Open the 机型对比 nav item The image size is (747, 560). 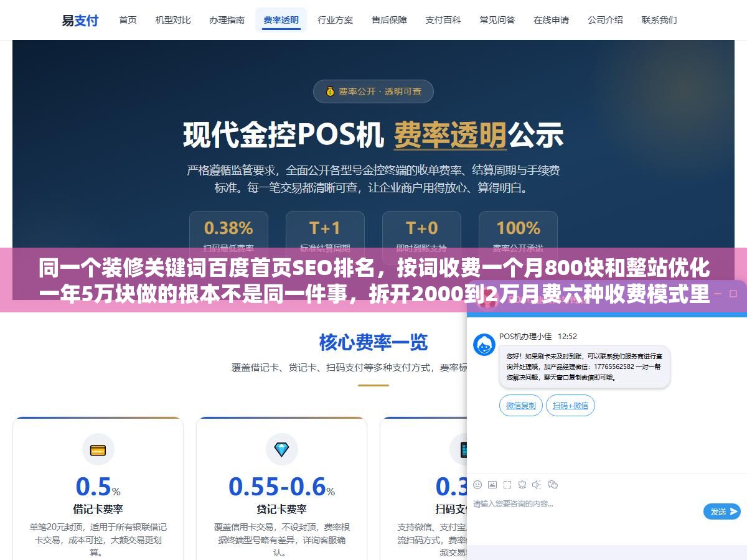coord(173,20)
